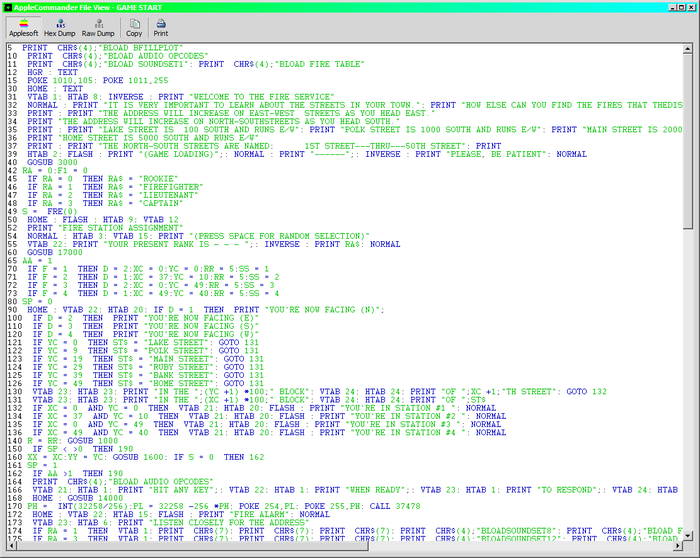Click the AppleCommander title bar app icon
The image size is (700, 558).
coord(7,5)
